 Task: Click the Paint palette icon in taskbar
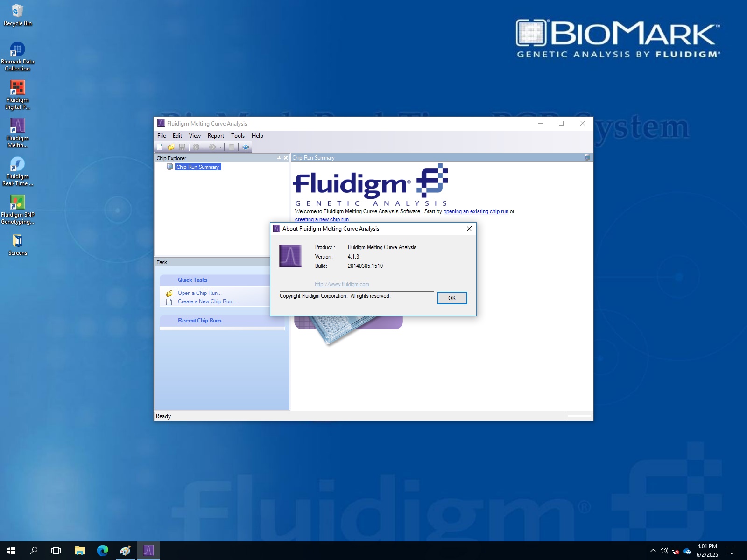(125, 551)
